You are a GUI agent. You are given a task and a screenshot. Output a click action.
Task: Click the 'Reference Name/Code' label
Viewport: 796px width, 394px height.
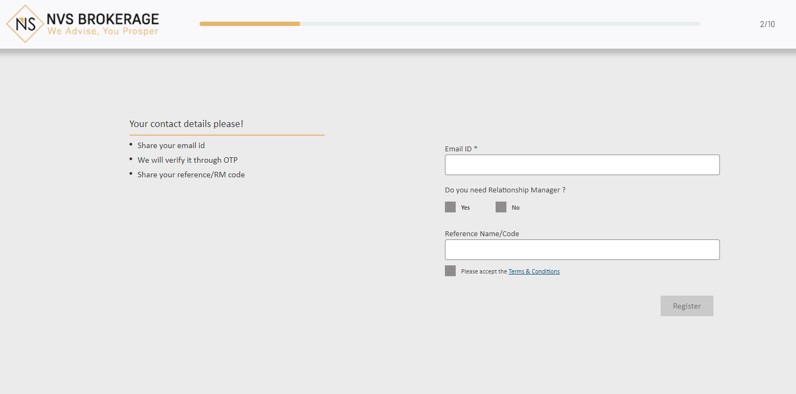click(x=482, y=234)
